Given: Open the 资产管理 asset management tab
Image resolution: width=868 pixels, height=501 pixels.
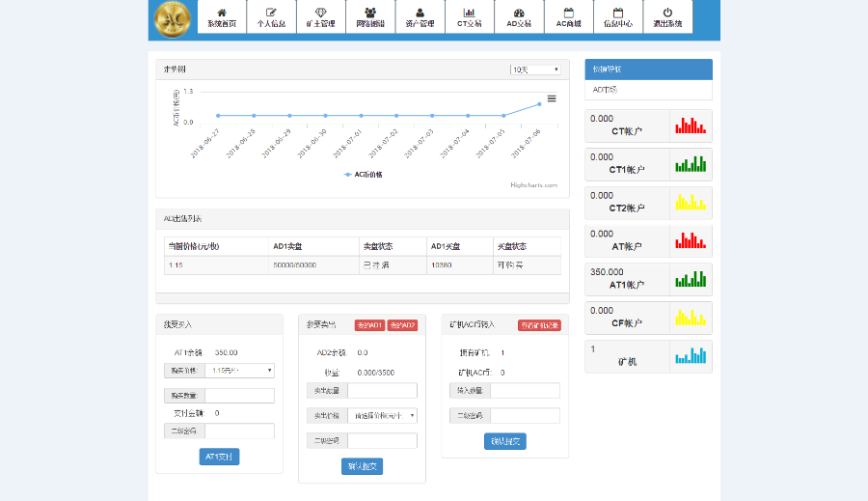Looking at the screenshot, I should click(420, 17).
